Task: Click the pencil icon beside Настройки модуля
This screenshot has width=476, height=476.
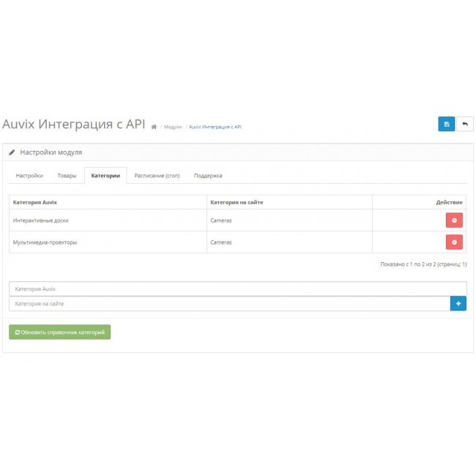Action: click(x=12, y=152)
